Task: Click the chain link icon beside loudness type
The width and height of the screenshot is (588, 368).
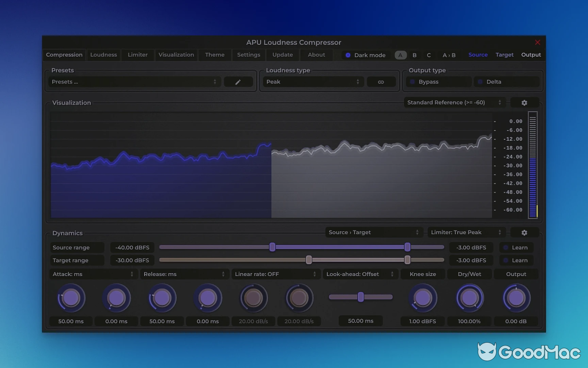Action: pyautogui.click(x=381, y=81)
